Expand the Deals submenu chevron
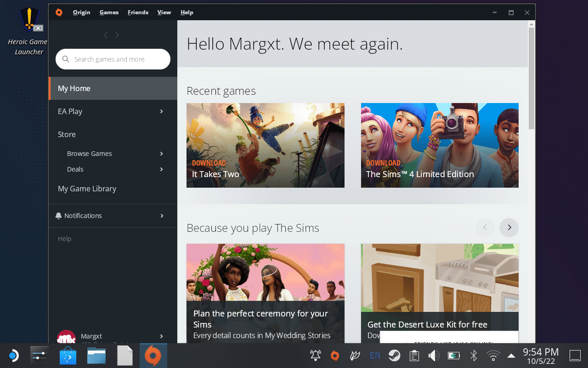The height and width of the screenshot is (368, 588). pos(161,169)
